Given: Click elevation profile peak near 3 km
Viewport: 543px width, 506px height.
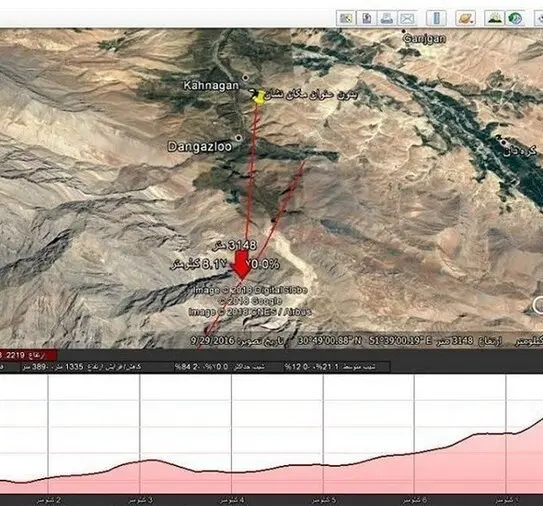Looking at the screenshot, I should [x=151, y=460].
